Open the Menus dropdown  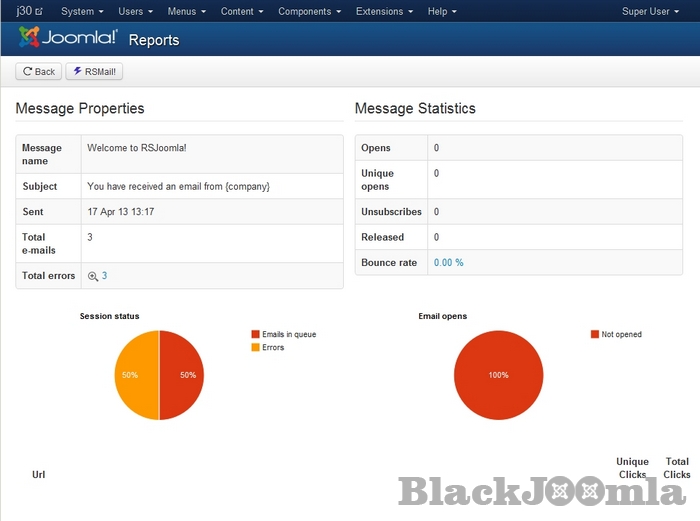(x=187, y=12)
